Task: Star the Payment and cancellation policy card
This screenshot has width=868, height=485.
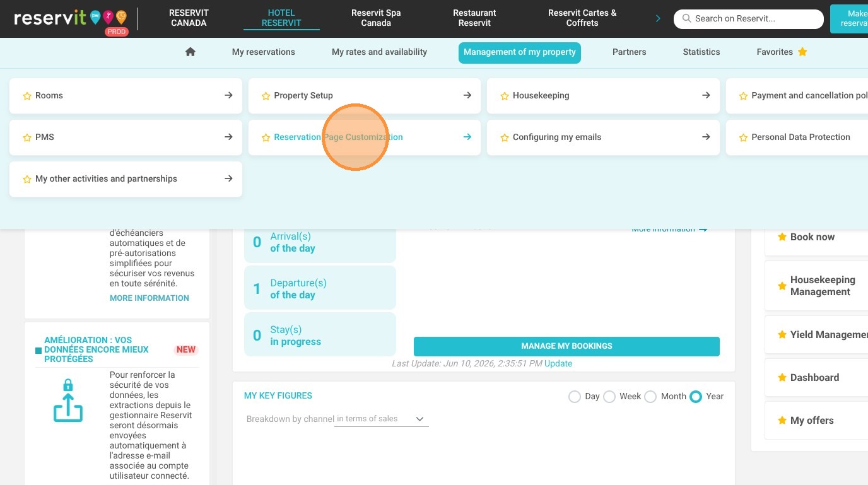Action: coord(743,96)
